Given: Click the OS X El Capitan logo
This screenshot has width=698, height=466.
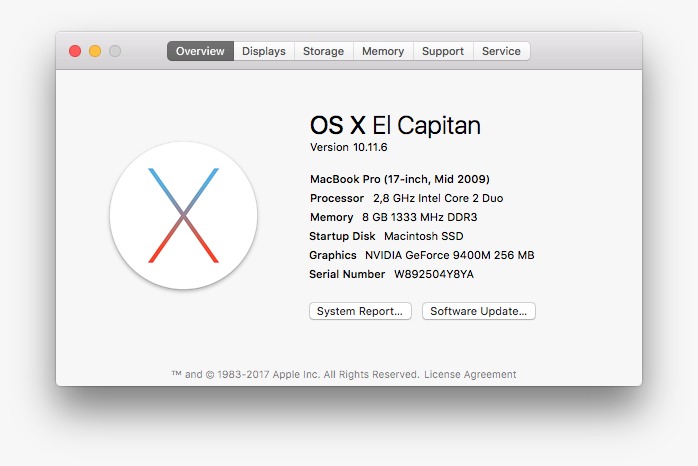Looking at the screenshot, I should (183, 215).
